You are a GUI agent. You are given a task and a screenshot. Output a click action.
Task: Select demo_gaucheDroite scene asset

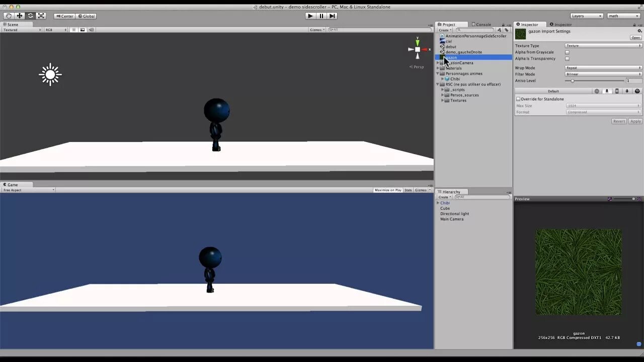pos(461,52)
